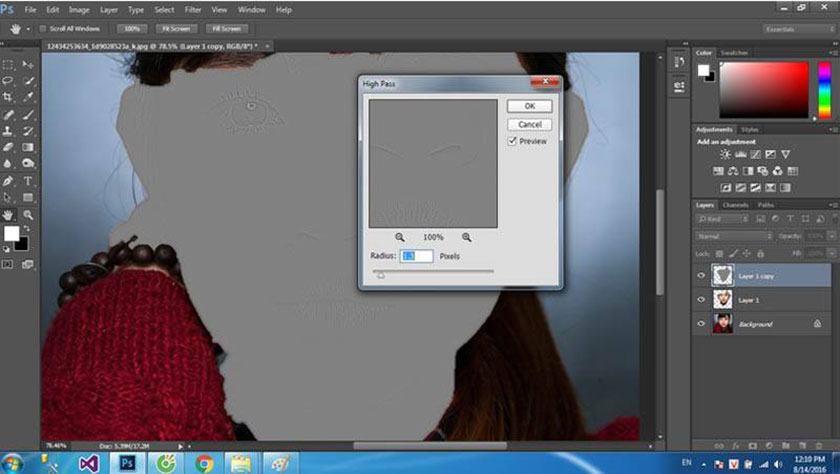This screenshot has width=840, height=474.
Task: Toggle lock transparent pixels
Action: [x=719, y=253]
